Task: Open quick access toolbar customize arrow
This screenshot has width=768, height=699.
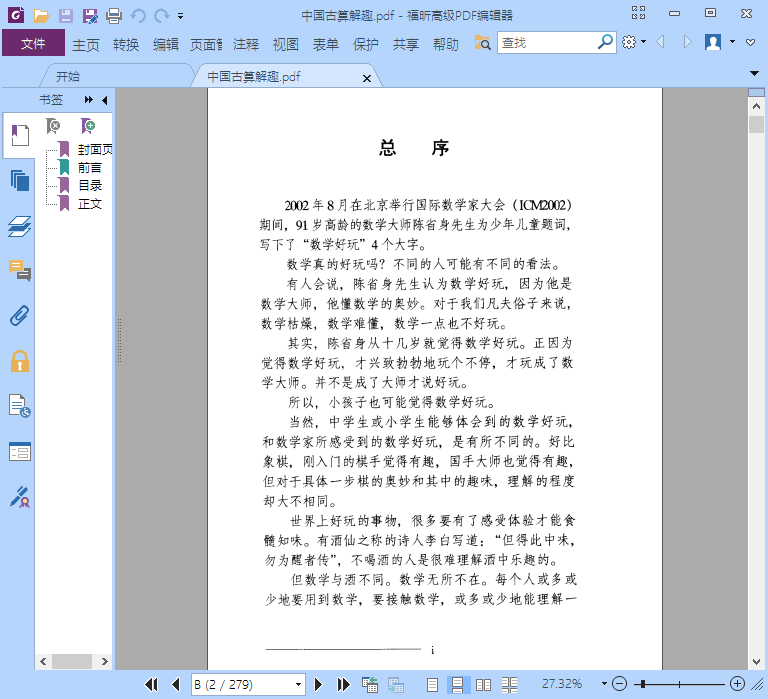Action: coord(180,16)
